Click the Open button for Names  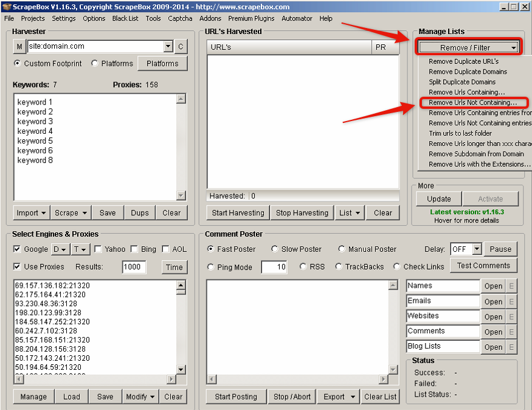[x=493, y=286]
